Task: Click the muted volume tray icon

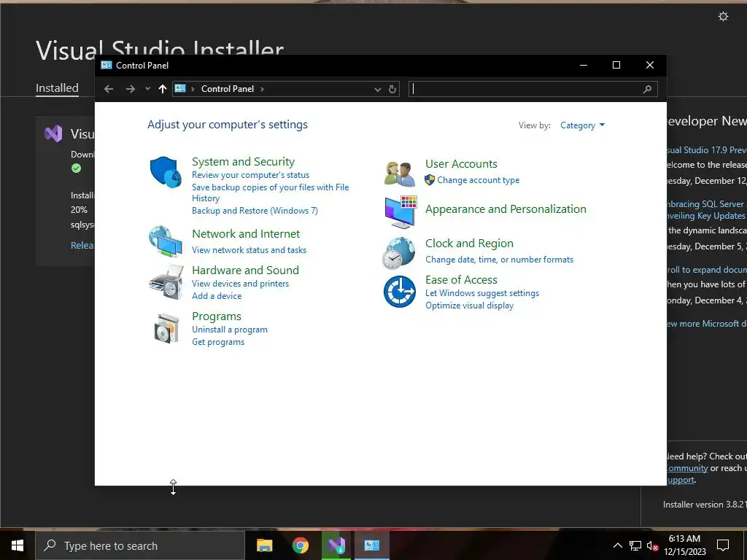Action: [652, 545]
